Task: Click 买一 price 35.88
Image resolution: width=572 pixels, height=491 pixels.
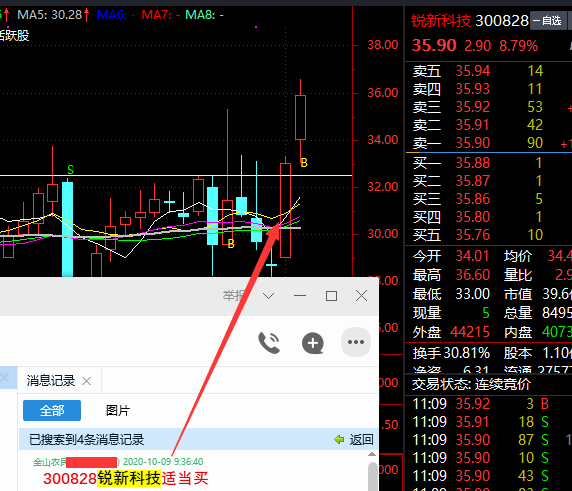Action: point(472,163)
